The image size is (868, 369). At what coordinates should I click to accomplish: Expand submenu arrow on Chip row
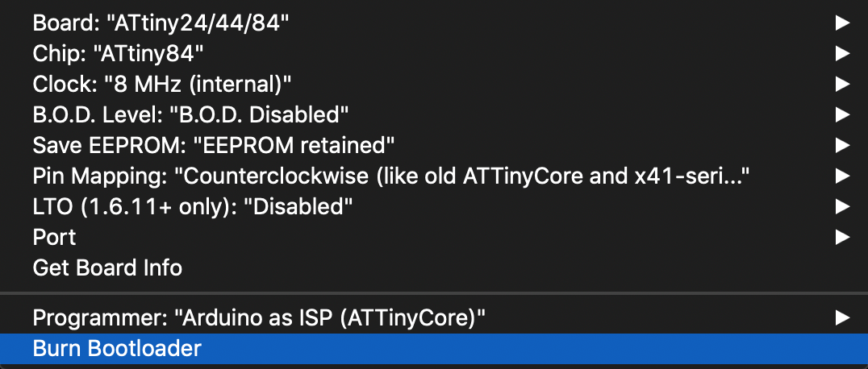842,53
